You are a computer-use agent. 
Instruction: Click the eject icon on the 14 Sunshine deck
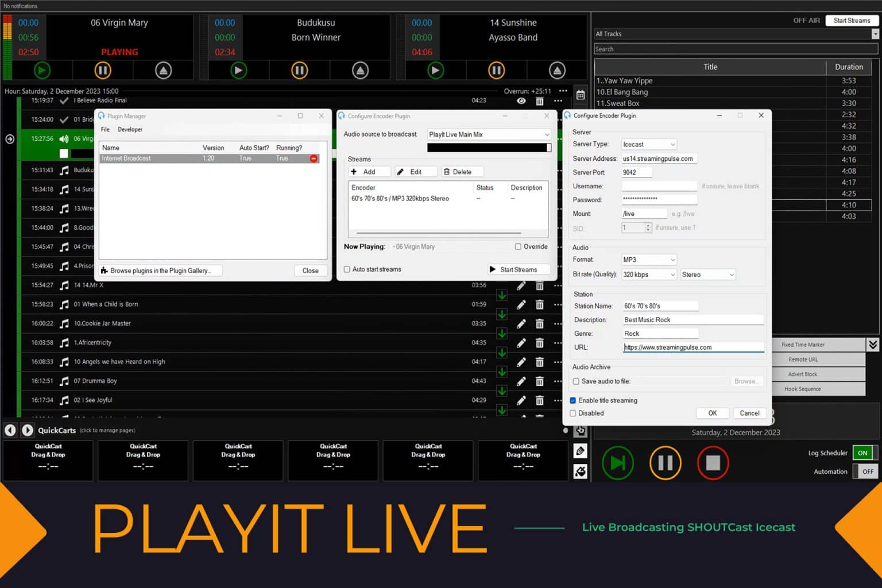point(558,70)
